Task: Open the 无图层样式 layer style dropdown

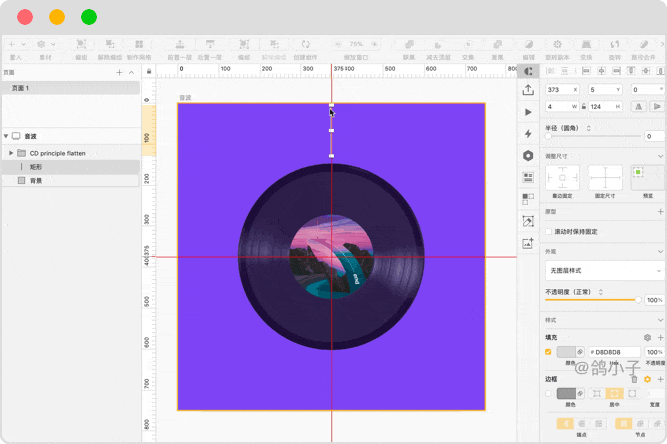Action: pyautogui.click(x=604, y=270)
